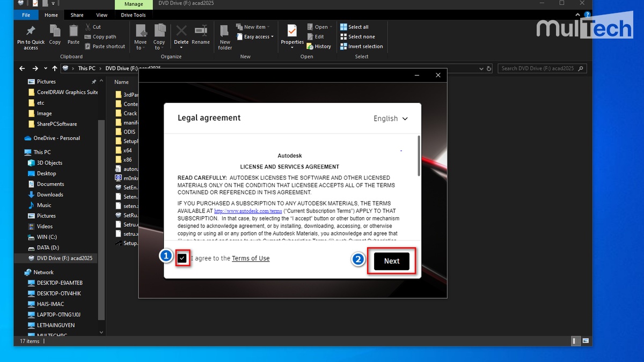Image resolution: width=644 pixels, height=362 pixels.
Task: Click the Delete icon in Organize group
Action: [181, 32]
